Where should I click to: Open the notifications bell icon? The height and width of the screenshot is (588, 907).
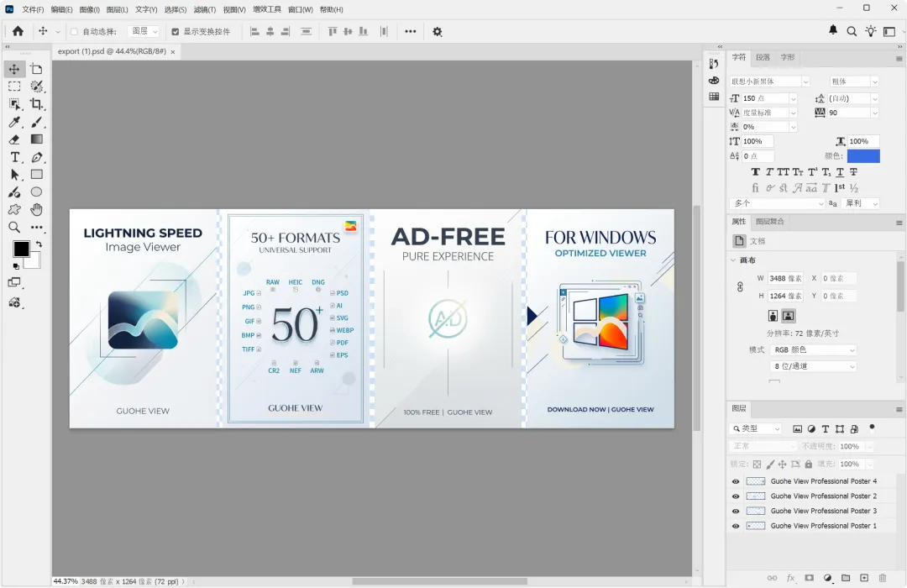click(833, 30)
